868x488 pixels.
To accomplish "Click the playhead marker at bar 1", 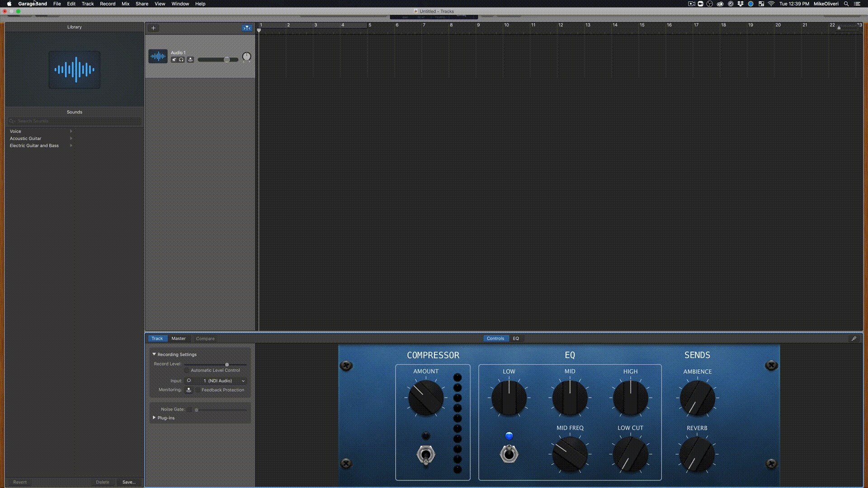I will click(x=259, y=30).
